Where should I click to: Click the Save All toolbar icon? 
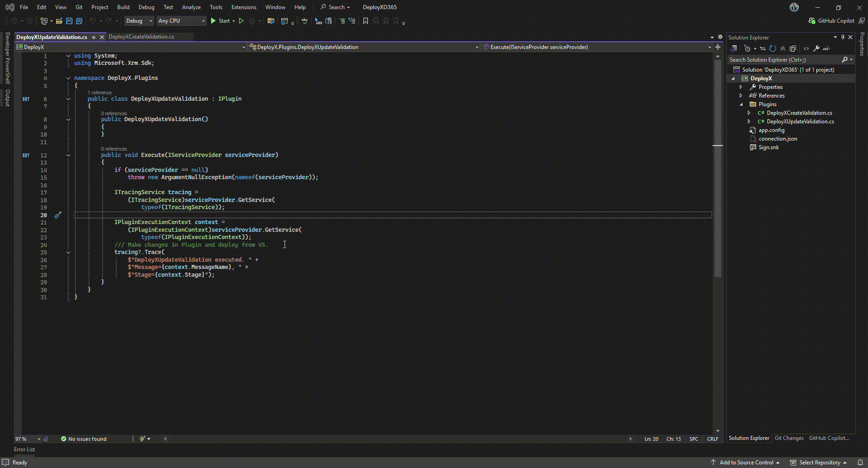tap(79, 21)
